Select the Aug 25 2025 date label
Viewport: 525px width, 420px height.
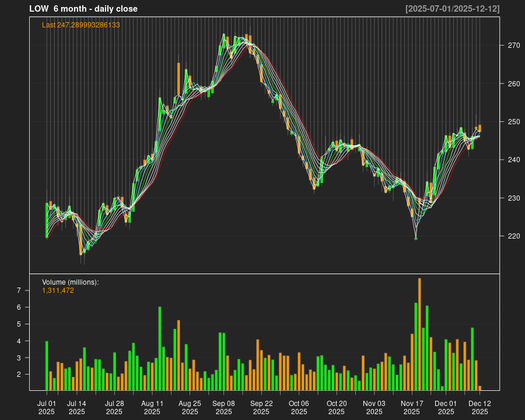(190, 407)
